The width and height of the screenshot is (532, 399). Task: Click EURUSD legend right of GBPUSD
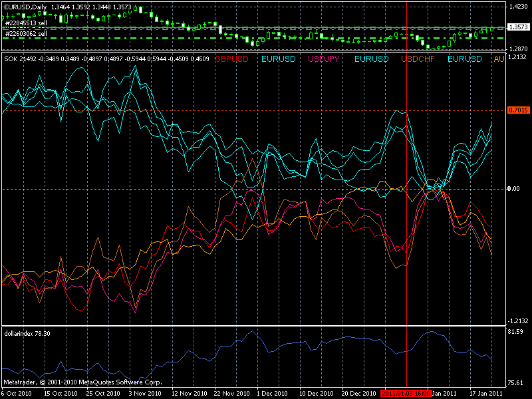click(x=279, y=59)
